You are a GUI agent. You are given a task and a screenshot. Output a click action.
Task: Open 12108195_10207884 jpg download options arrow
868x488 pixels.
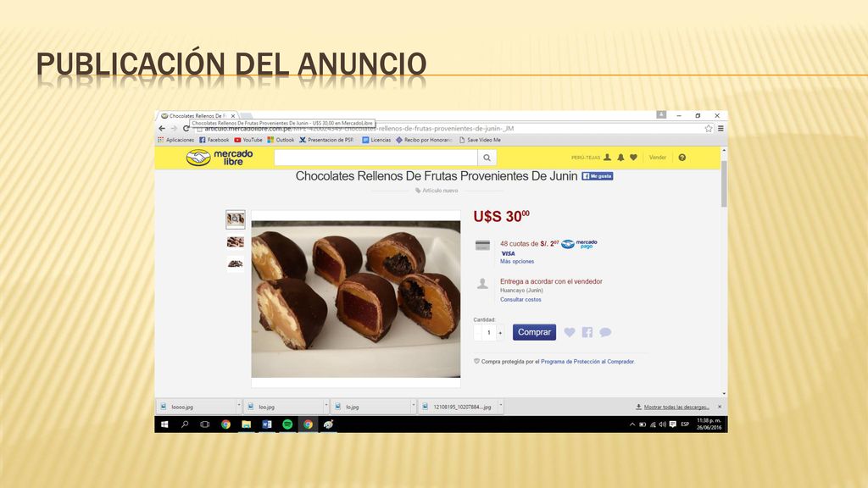501,406
